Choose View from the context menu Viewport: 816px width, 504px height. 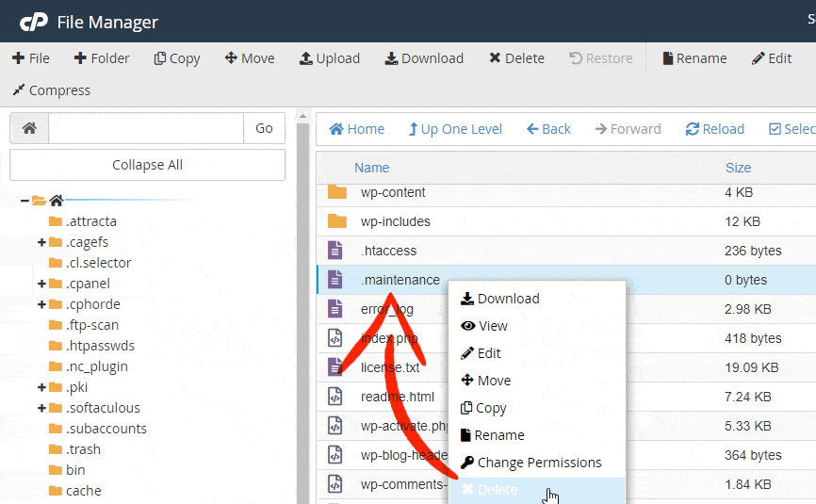point(493,326)
